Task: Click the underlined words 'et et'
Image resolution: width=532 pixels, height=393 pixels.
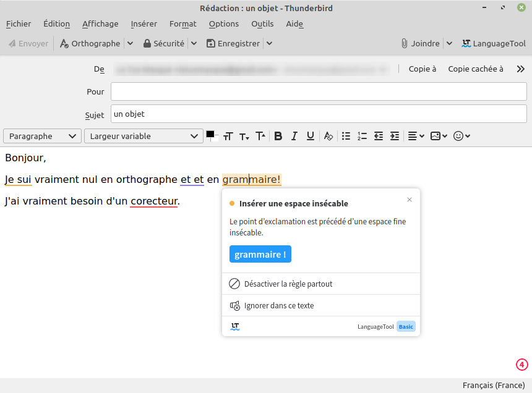Action: tap(192, 180)
